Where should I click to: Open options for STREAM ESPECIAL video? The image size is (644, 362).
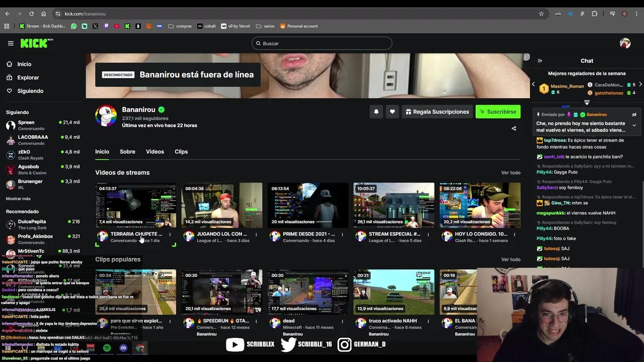pos(428,234)
